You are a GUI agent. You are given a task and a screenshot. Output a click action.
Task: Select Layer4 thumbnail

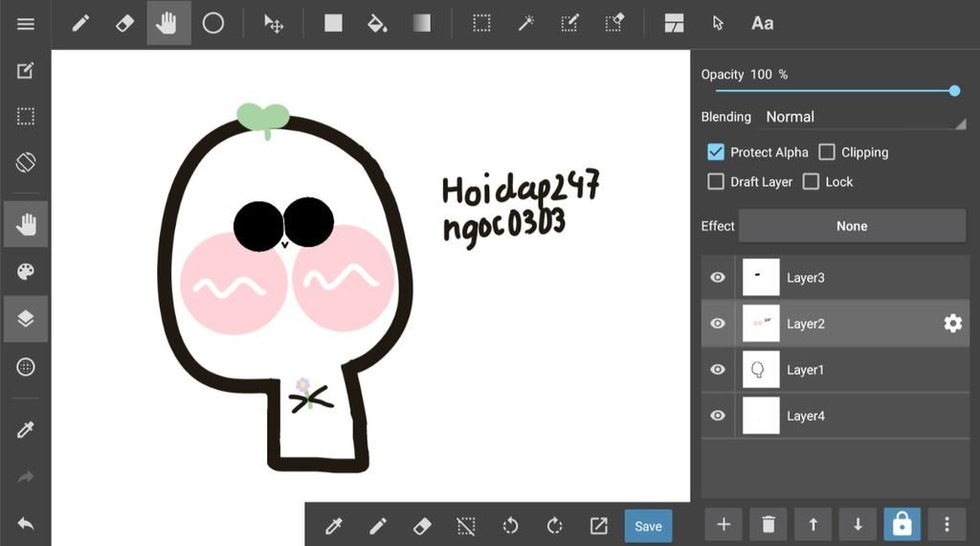click(x=761, y=416)
